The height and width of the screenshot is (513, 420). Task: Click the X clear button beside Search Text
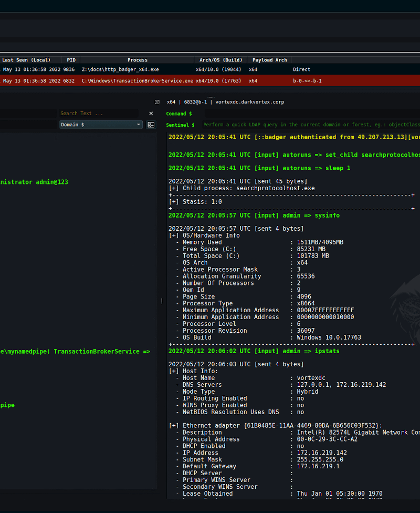pos(151,114)
